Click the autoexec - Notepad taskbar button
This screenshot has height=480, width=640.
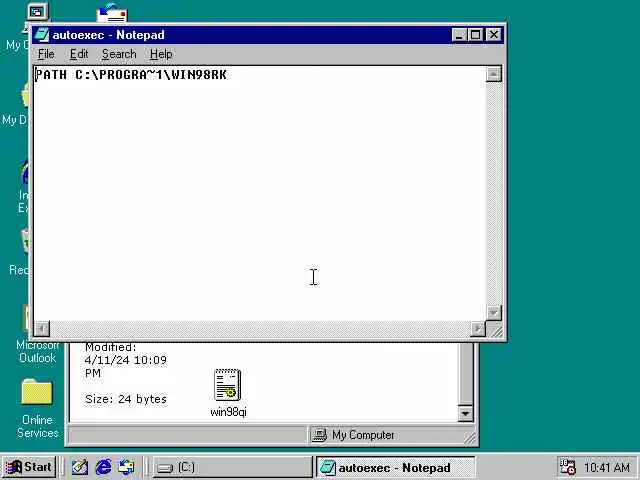tap(395, 467)
